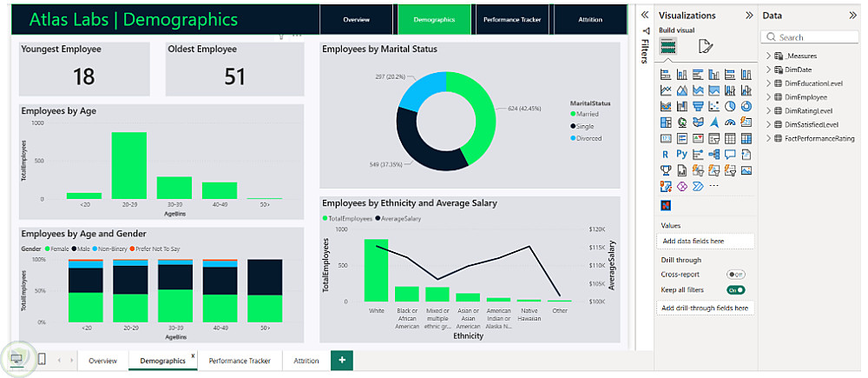The image size is (868, 378).
Task: Select the Stacked bar chart visual
Action: (666, 74)
